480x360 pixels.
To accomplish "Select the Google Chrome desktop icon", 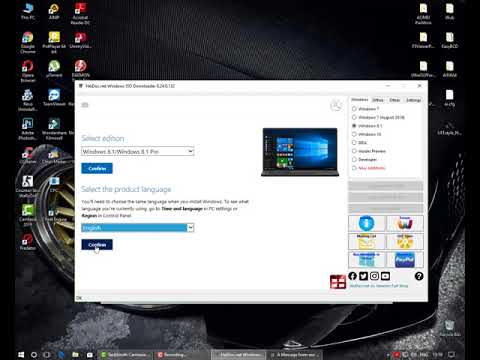I will point(28,43).
